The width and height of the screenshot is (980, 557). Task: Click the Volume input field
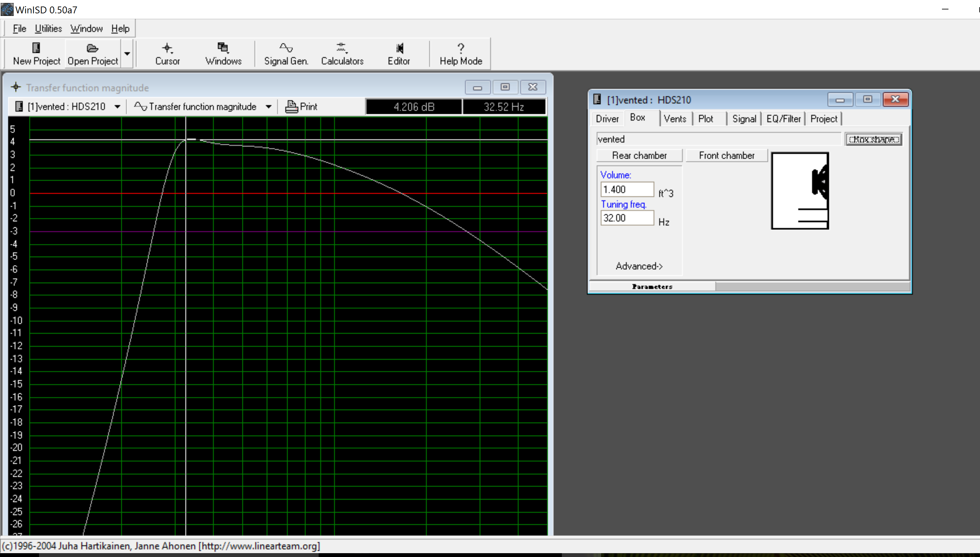point(627,189)
